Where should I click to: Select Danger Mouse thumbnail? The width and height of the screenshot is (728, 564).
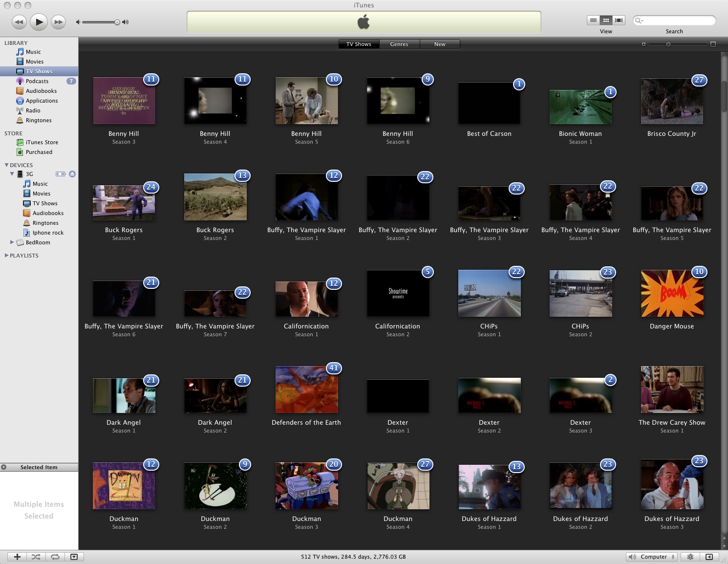tap(672, 293)
